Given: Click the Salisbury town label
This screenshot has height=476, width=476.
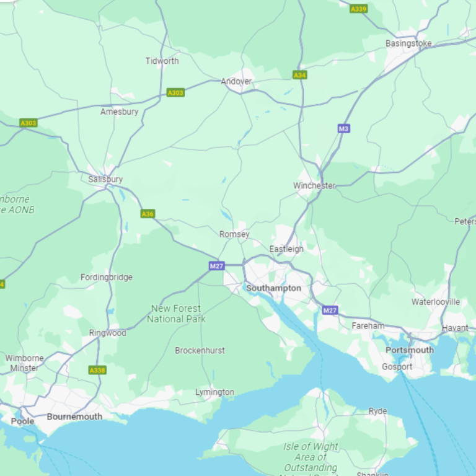Looking at the screenshot, I should (105, 179).
